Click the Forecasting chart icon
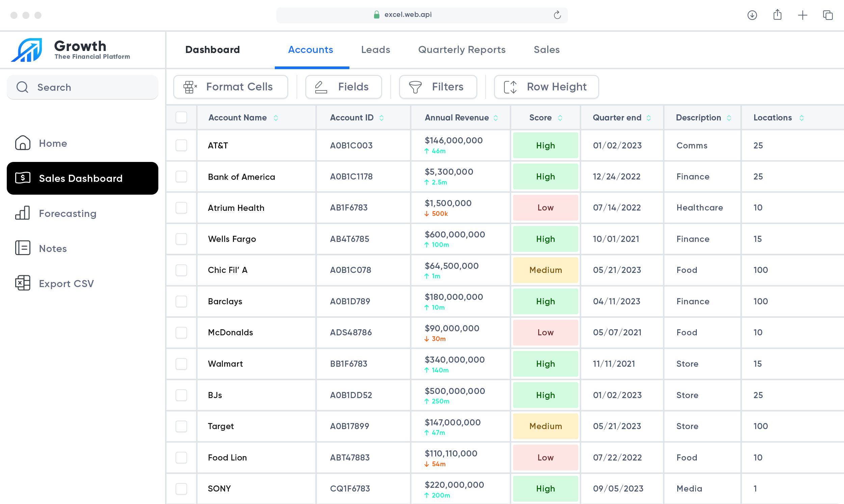This screenshot has width=844, height=504. click(x=22, y=213)
